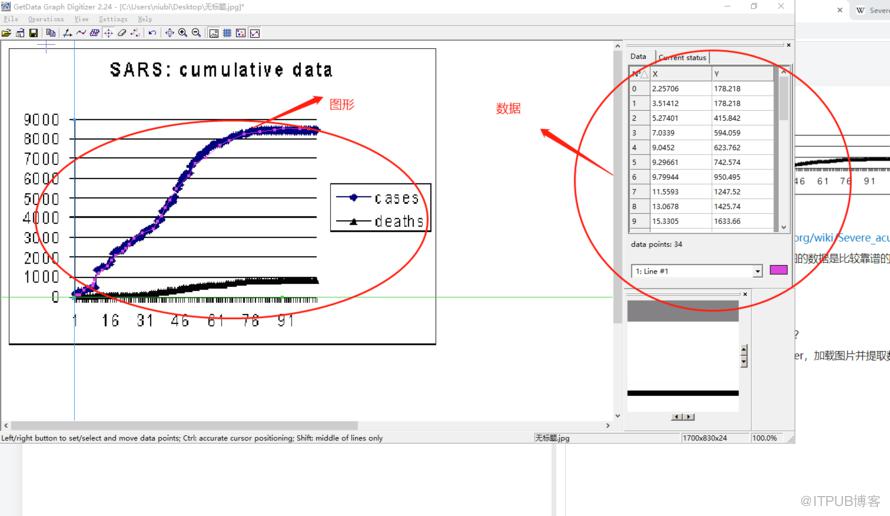Click the Open image folder icon
Viewport: 890px width, 516px height.
point(6,33)
